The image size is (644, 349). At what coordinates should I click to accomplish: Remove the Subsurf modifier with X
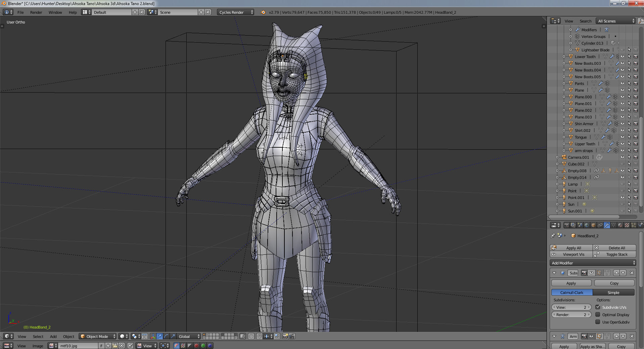[632, 273]
